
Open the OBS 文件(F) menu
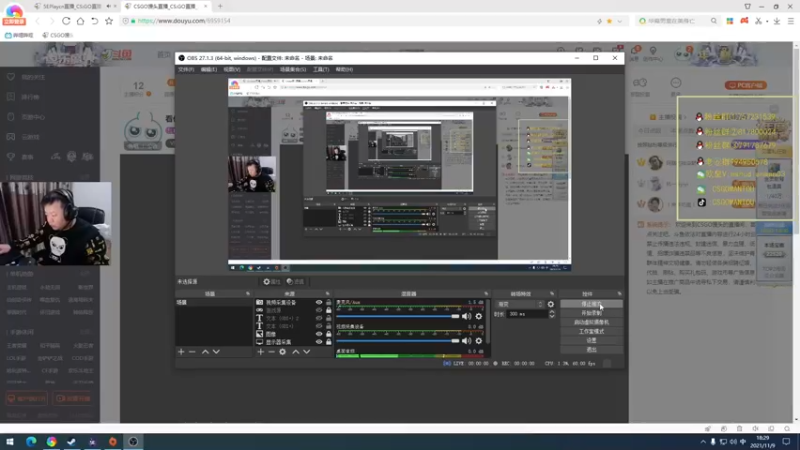click(186, 69)
